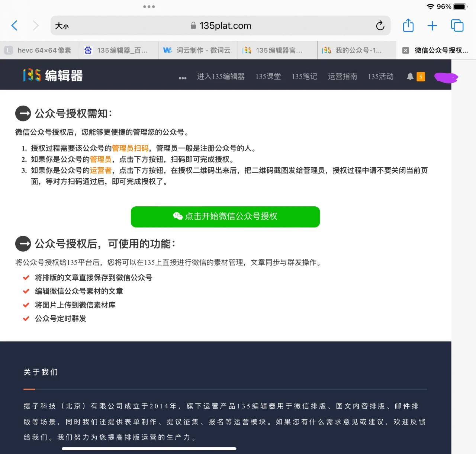Click 将排版的文章直接保存到微信公众号 item
Viewport: 476px width, 454px height.
94,278
